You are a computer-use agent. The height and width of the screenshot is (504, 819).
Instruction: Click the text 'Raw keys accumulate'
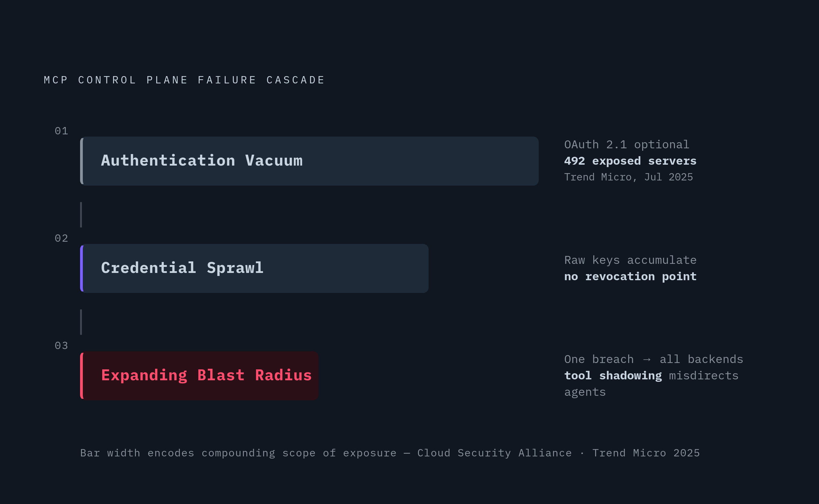pyautogui.click(x=630, y=260)
